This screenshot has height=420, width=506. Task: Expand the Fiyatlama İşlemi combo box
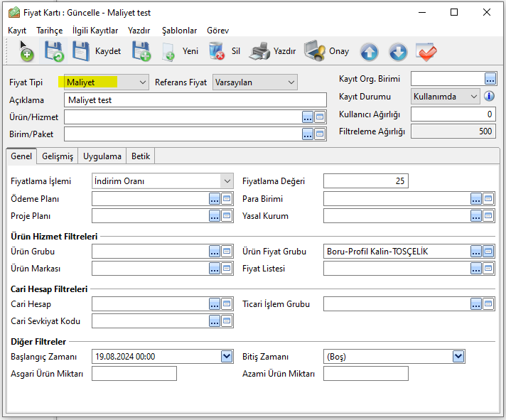226,181
